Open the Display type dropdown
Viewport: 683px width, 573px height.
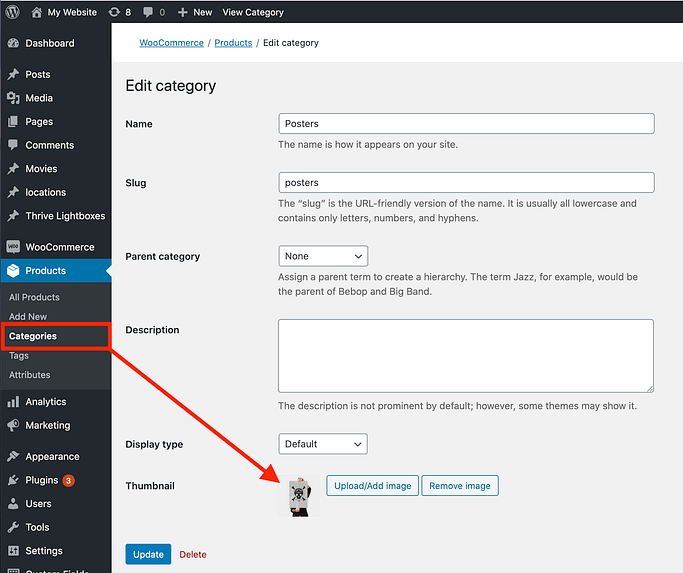tap(323, 444)
